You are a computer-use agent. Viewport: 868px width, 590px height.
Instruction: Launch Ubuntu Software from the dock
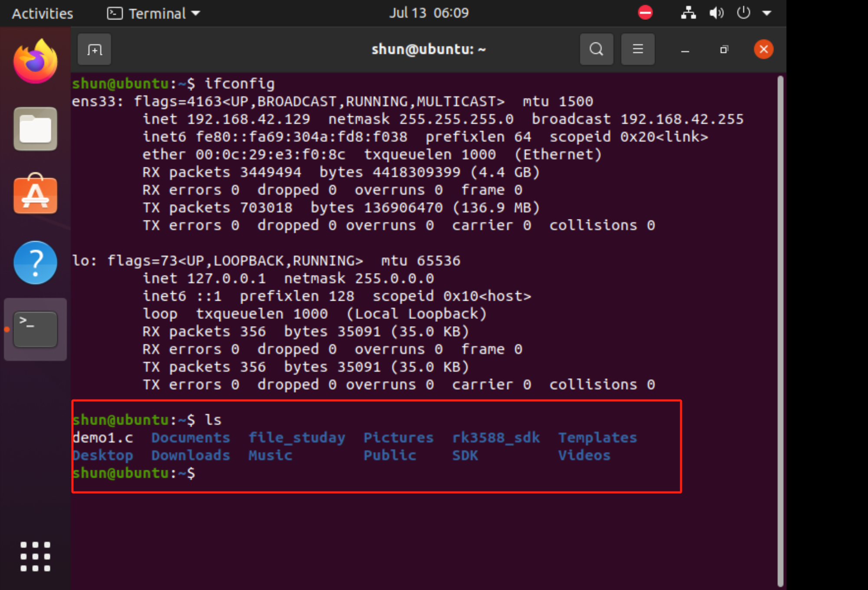(x=35, y=194)
